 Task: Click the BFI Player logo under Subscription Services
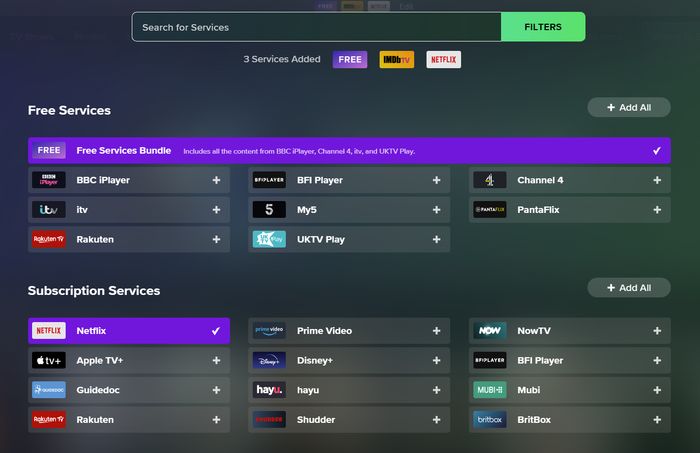point(490,360)
